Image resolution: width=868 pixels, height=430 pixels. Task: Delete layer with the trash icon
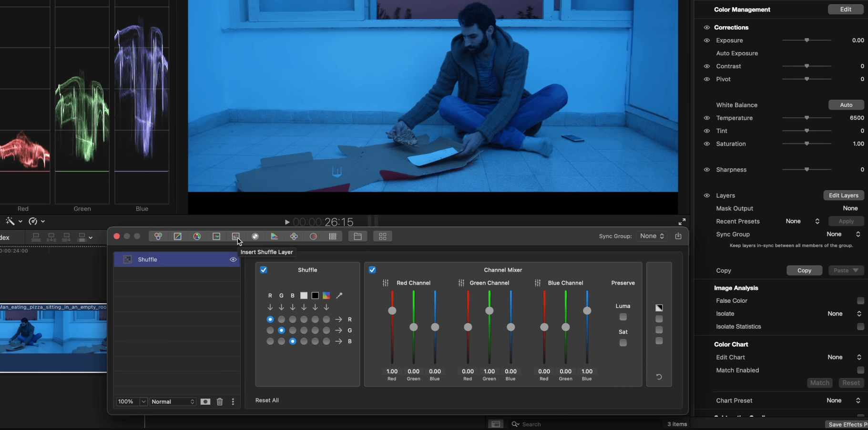coord(220,402)
